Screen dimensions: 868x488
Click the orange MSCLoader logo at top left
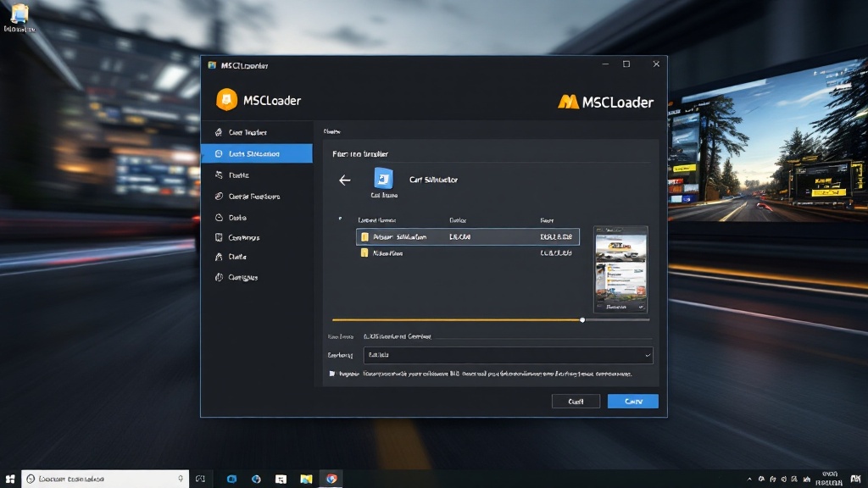click(x=226, y=100)
